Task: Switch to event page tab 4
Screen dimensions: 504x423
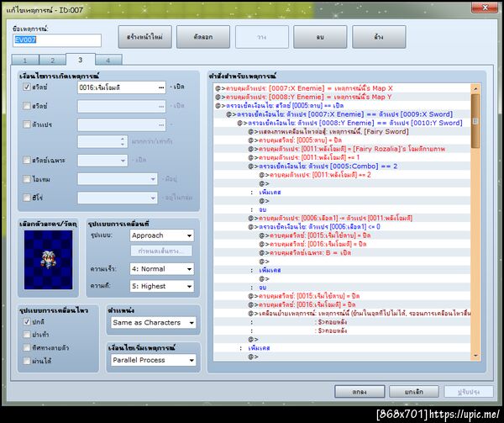Action: click(x=108, y=61)
